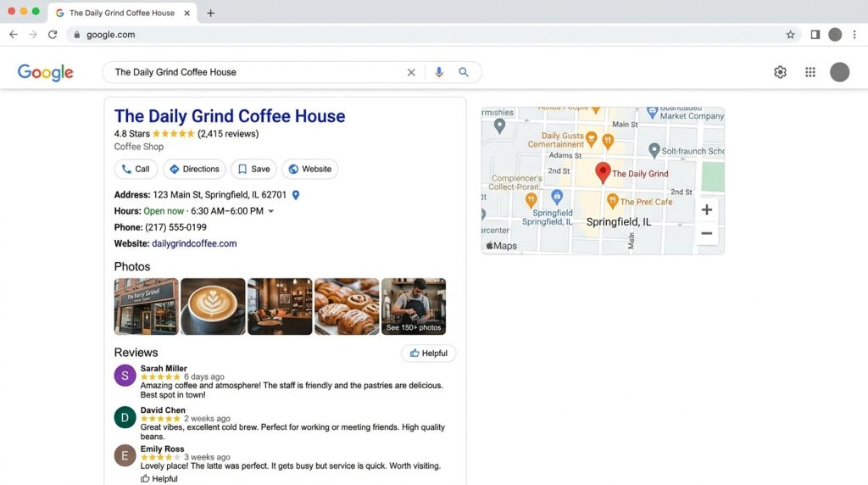Open the dailygrindcoffee.com link

(x=194, y=243)
